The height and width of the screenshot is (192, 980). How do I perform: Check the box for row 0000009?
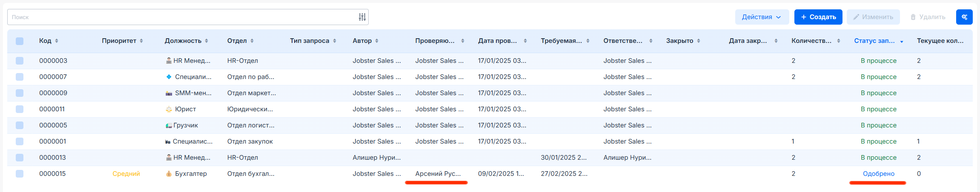coord(20,93)
